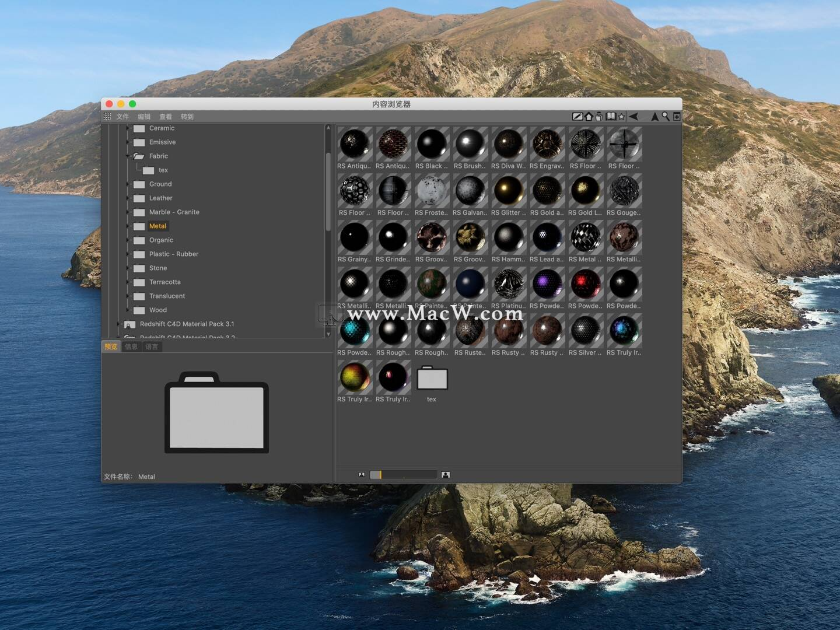Viewport: 840px width, 630px height.
Task: Click the forward navigation arrow icon
Action: pyautogui.click(x=654, y=116)
